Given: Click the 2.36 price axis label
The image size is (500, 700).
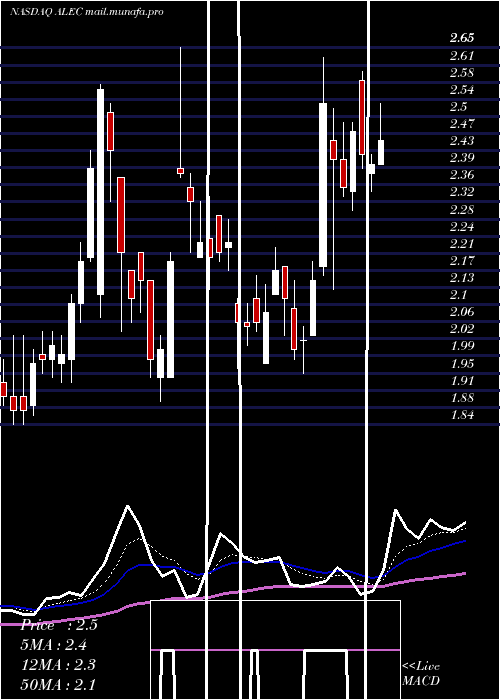Looking at the screenshot, I should [x=462, y=174].
